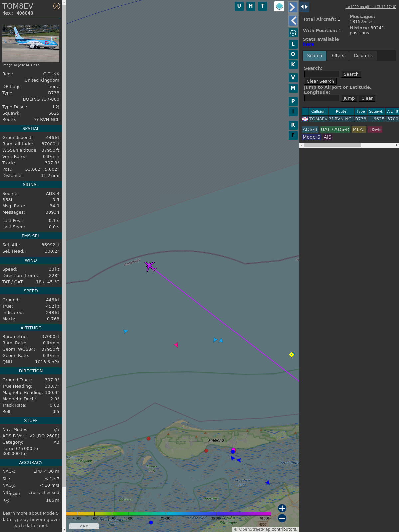This screenshot has width=399, height=532.
Task: Click the Search submit button
Action: [x=351, y=74]
